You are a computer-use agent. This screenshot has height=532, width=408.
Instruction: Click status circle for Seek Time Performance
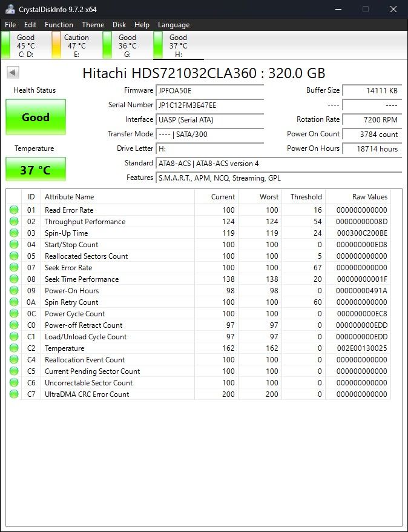(x=14, y=279)
